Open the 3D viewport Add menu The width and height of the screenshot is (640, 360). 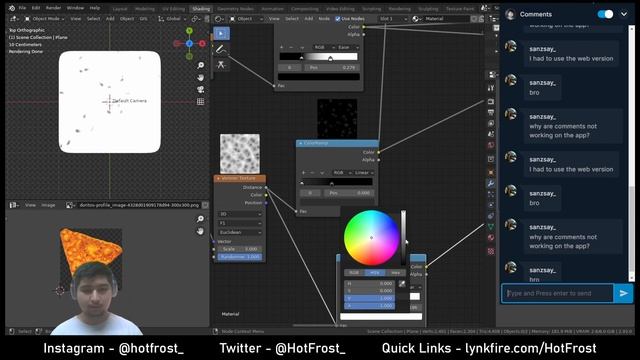coord(110,19)
